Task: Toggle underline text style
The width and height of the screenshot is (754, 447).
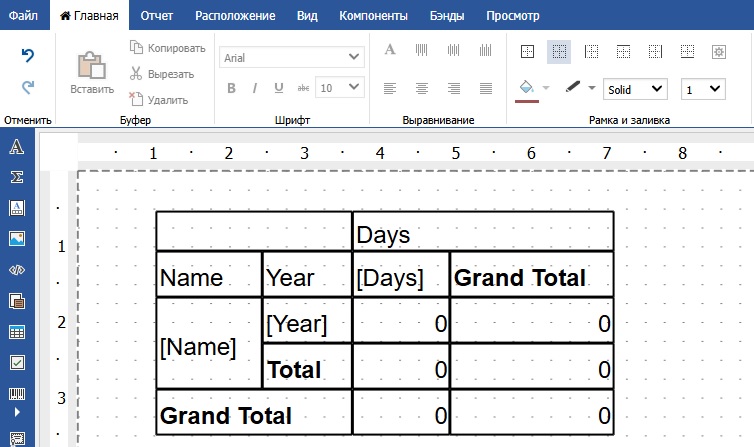Action: click(x=279, y=88)
